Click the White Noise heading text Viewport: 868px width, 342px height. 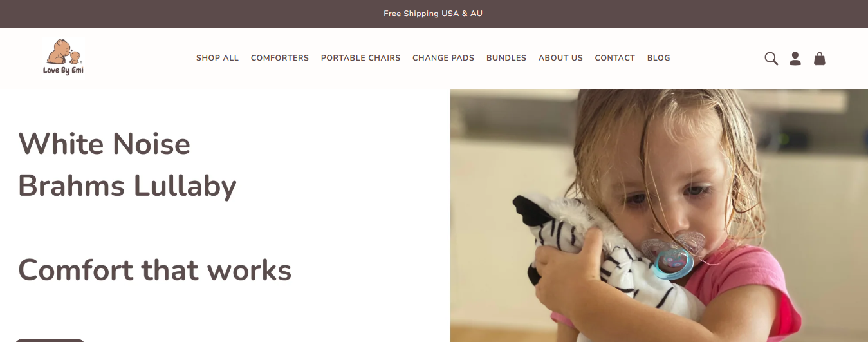pos(104,143)
